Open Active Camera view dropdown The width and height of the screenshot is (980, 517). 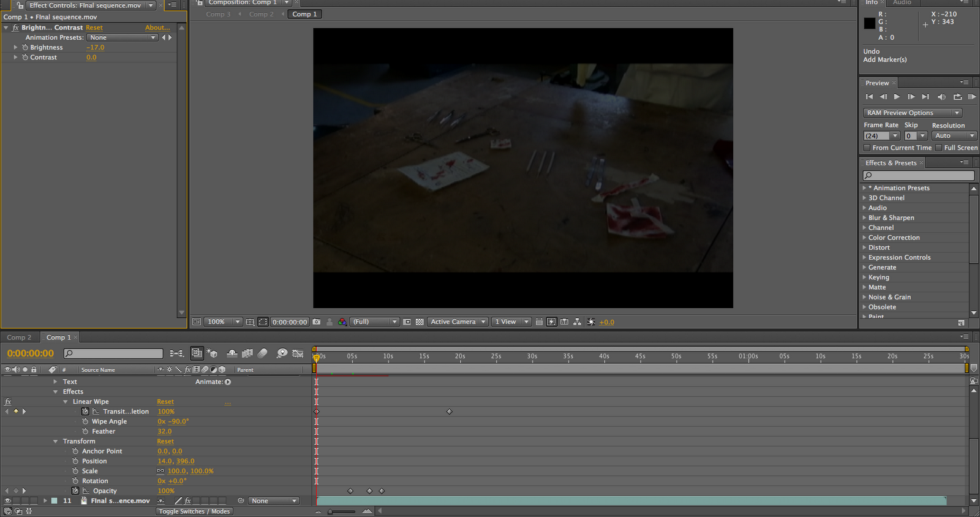tap(458, 322)
